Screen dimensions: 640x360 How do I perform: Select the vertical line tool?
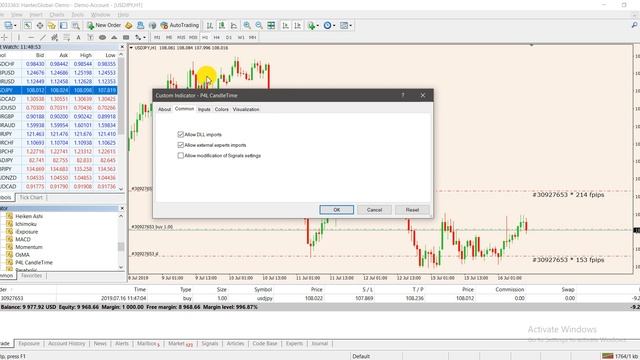pyautogui.click(x=19, y=37)
